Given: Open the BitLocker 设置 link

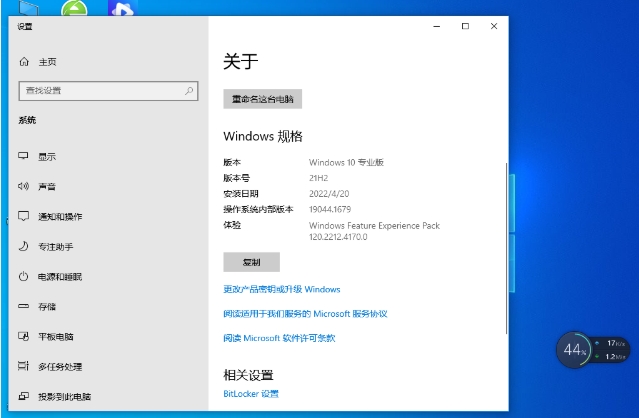Looking at the screenshot, I should tap(251, 394).
